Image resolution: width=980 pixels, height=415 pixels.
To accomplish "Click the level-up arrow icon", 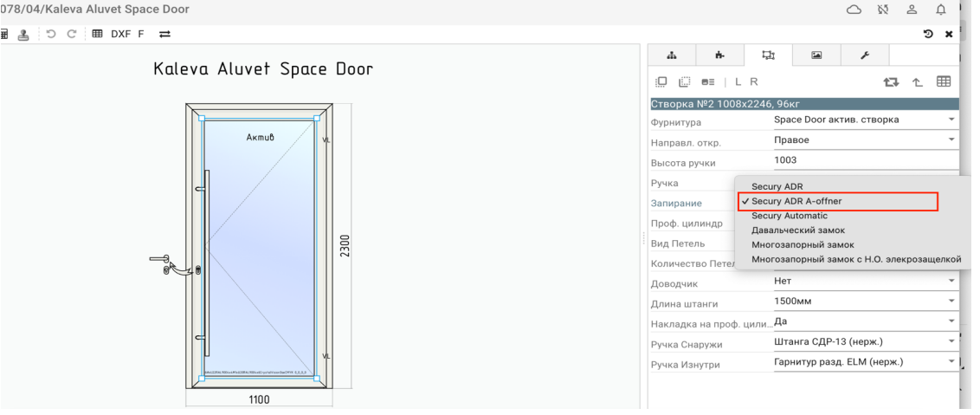I will tap(918, 81).
